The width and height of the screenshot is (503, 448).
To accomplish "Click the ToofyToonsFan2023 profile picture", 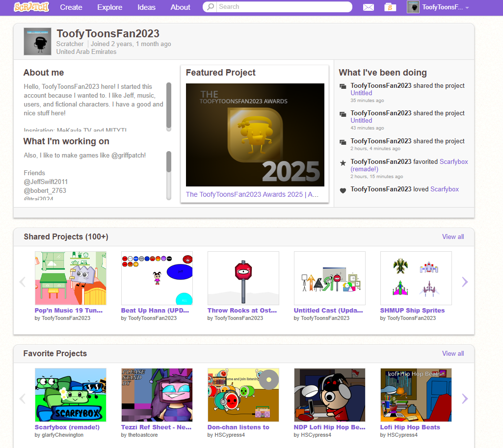I will click(x=37, y=41).
